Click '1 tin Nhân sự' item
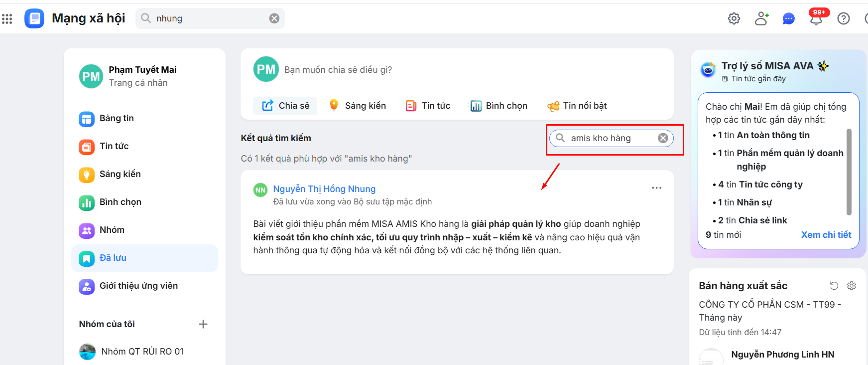 (745, 202)
